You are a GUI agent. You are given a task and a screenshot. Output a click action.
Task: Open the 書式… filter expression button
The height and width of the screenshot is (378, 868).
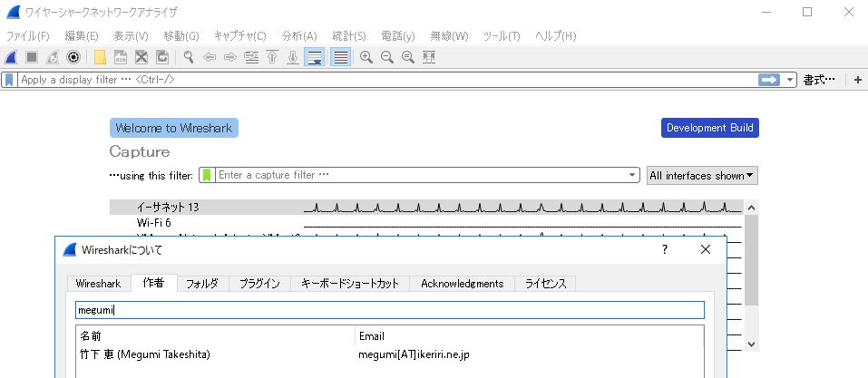click(x=819, y=80)
